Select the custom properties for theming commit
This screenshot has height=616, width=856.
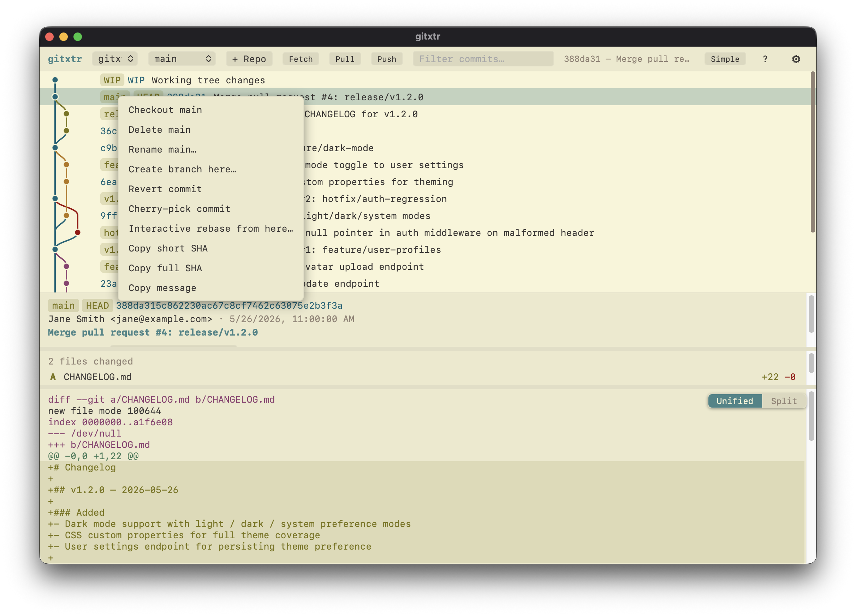424,182
